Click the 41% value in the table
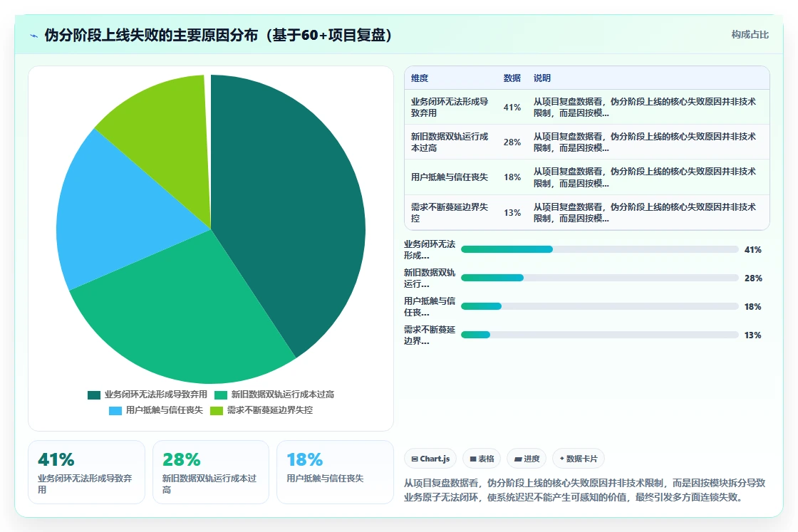Viewport: 798px width, 532px height. (x=512, y=108)
